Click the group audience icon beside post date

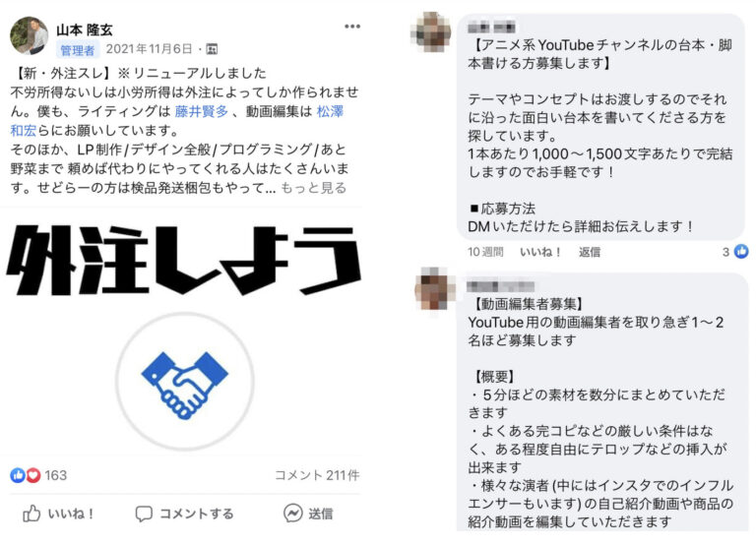212,49
